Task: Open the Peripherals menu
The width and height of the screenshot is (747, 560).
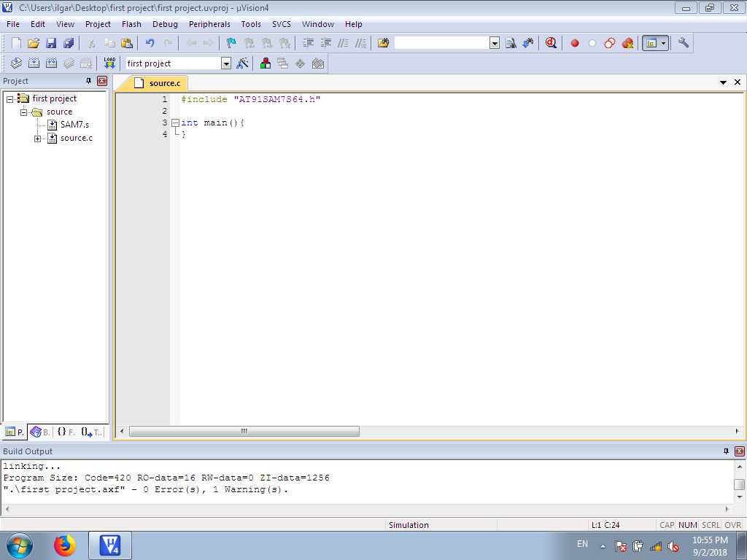Action: pos(209,24)
